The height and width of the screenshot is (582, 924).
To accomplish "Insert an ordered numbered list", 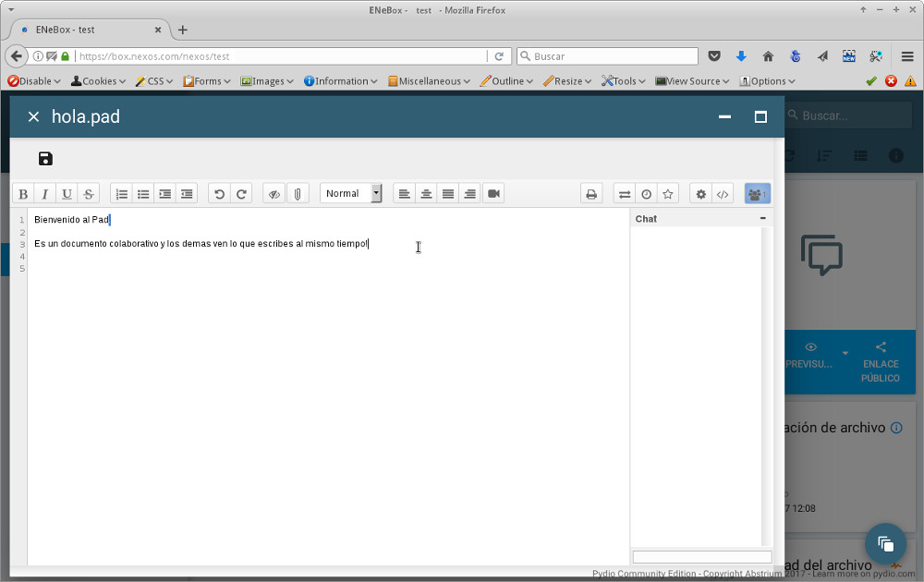I will click(121, 194).
